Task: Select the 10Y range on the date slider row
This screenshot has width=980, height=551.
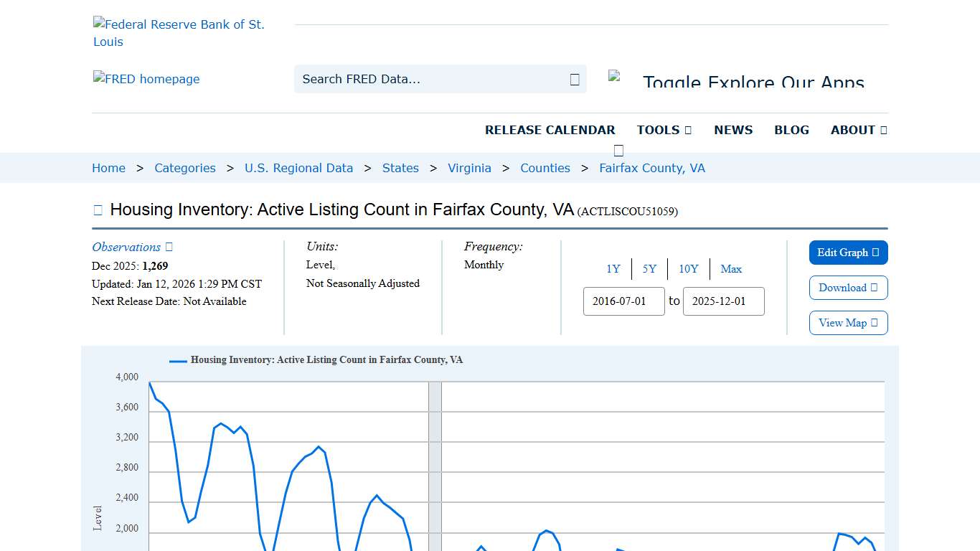Action: (688, 268)
